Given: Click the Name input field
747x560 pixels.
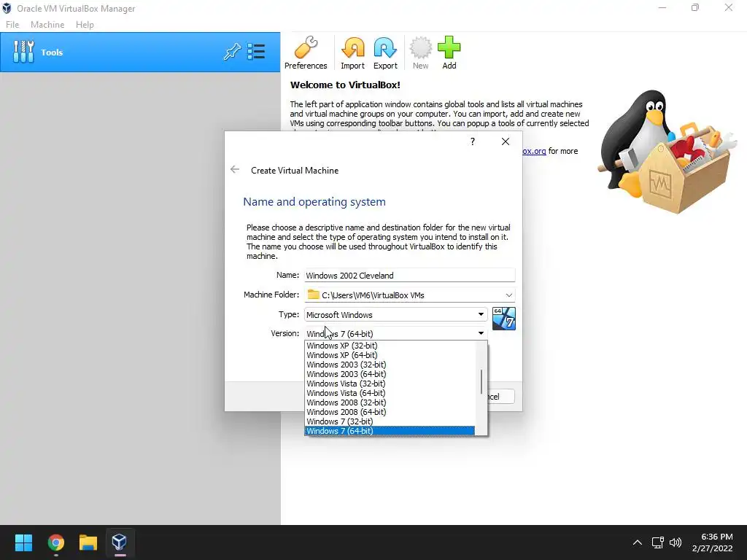Looking at the screenshot, I should click(x=410, y=275).
